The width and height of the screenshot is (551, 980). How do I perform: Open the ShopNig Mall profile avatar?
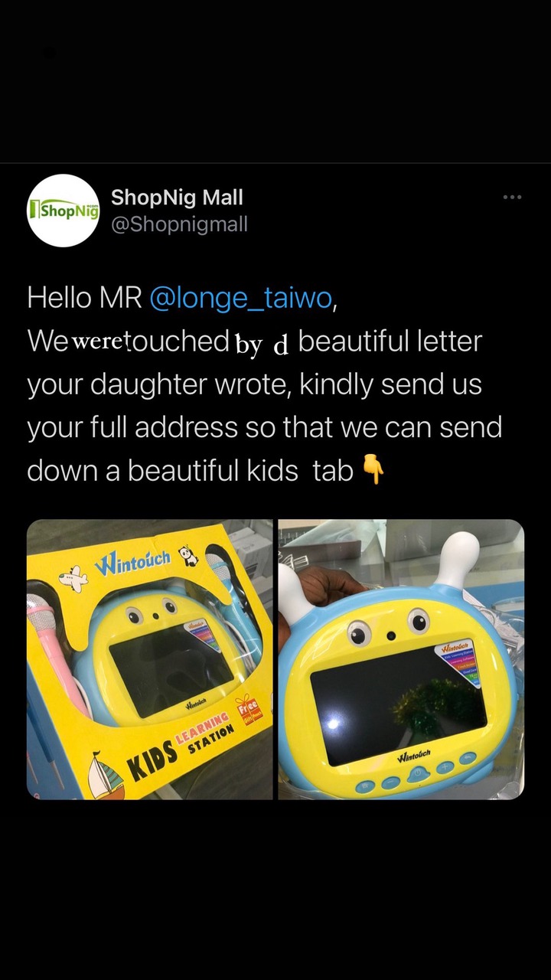coord(64,211)
